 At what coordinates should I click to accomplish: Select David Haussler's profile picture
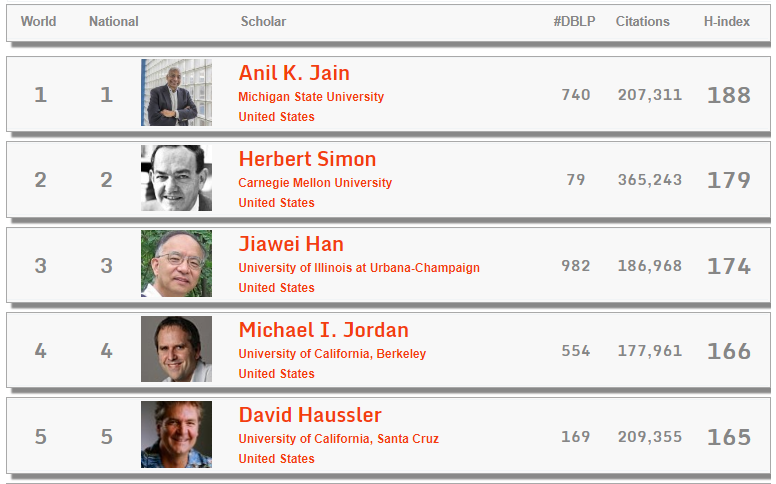coord(176,435)
